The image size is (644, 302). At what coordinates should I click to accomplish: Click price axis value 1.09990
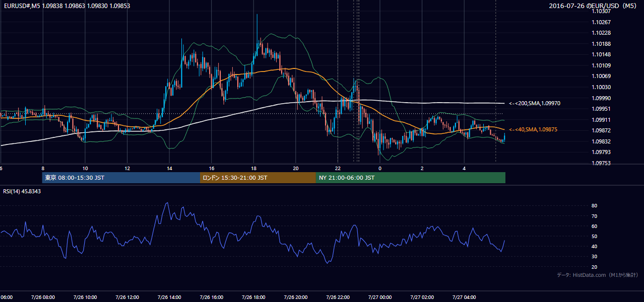coord(602,98)
